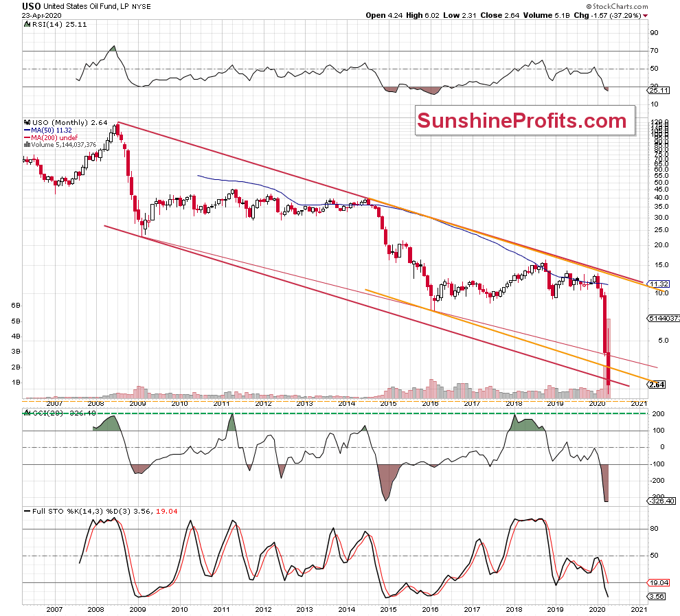Click the volume bars icon in the legend
Viewport: 680px width, 616px height.
pyautogui.click(x=27, y=145)
